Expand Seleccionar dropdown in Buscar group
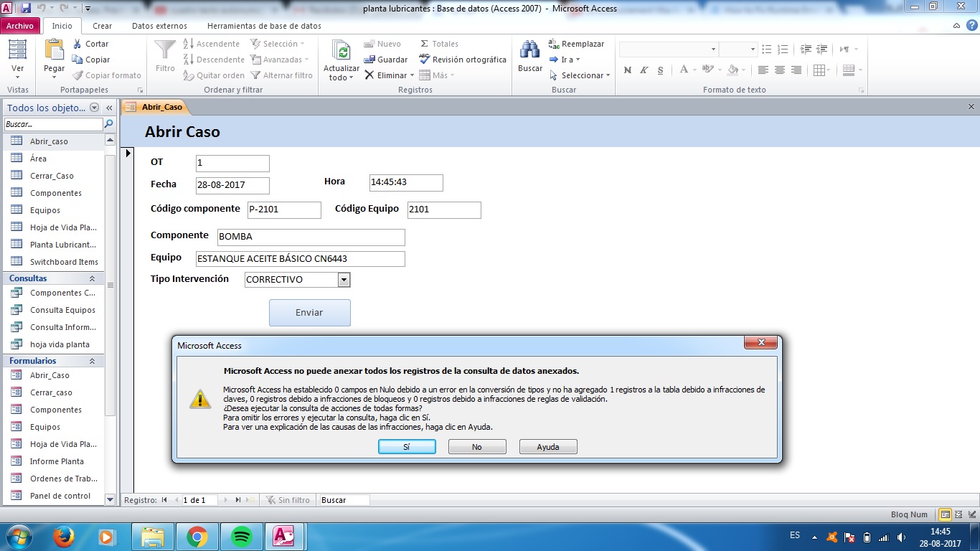 608,75
